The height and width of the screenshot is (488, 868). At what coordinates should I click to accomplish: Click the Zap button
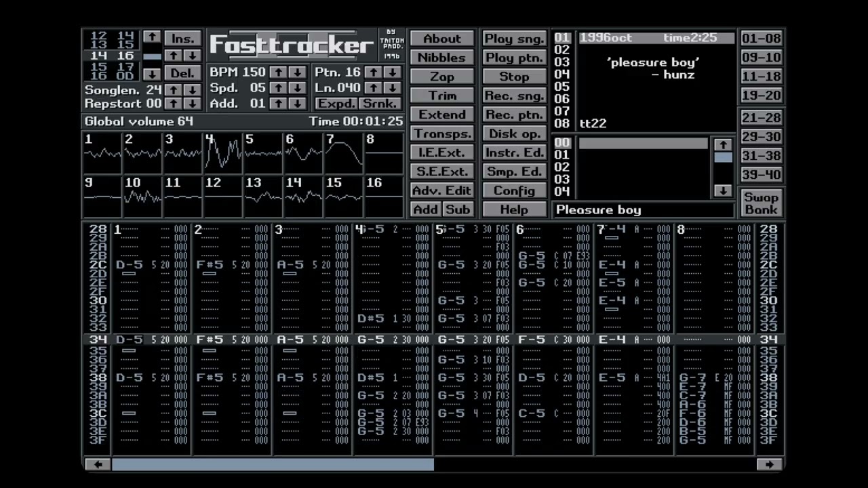pyautogui.click(x=442, y=77)
